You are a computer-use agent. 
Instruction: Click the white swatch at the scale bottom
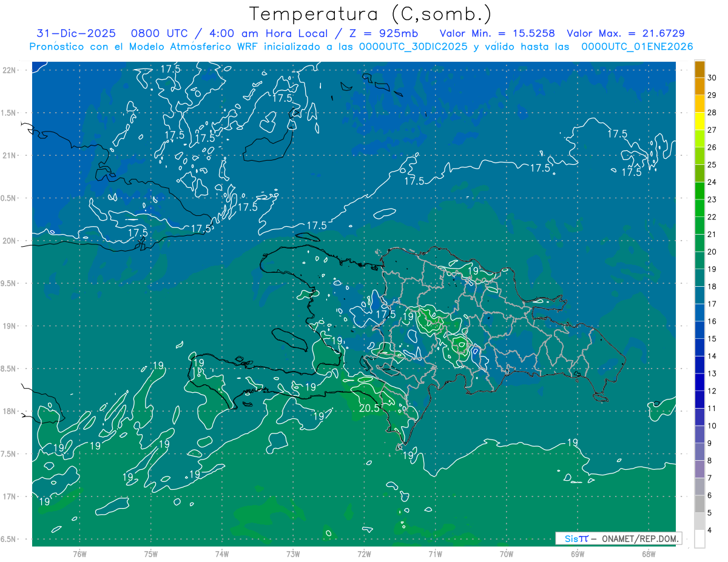pyautogui.click(x=699, y=539)
